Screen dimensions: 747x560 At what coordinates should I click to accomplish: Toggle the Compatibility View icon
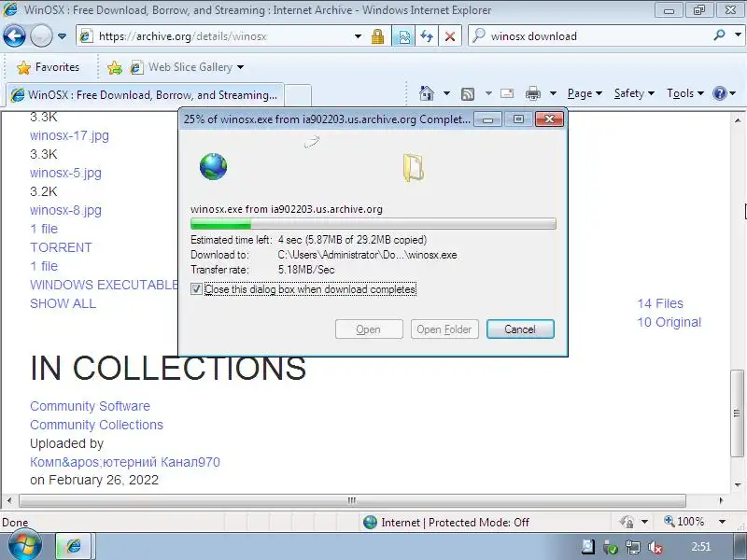point(403,36)
